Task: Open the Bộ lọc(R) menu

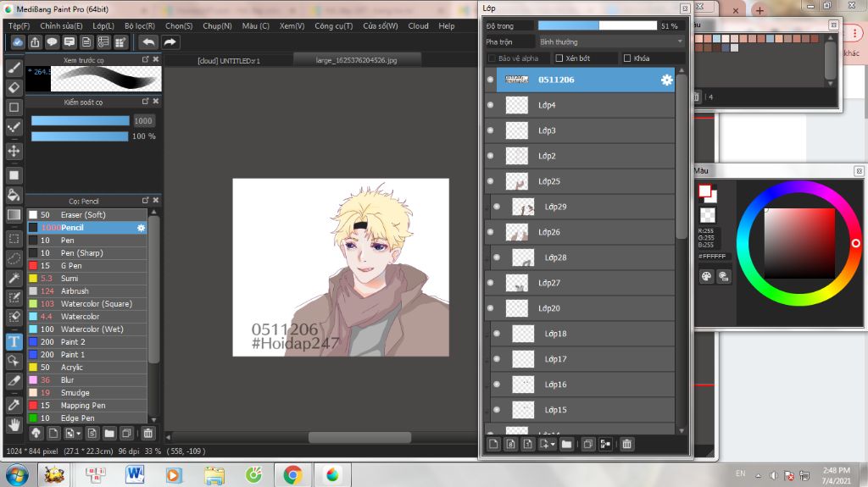Action: pyautogui.click(x=140, y=26)
